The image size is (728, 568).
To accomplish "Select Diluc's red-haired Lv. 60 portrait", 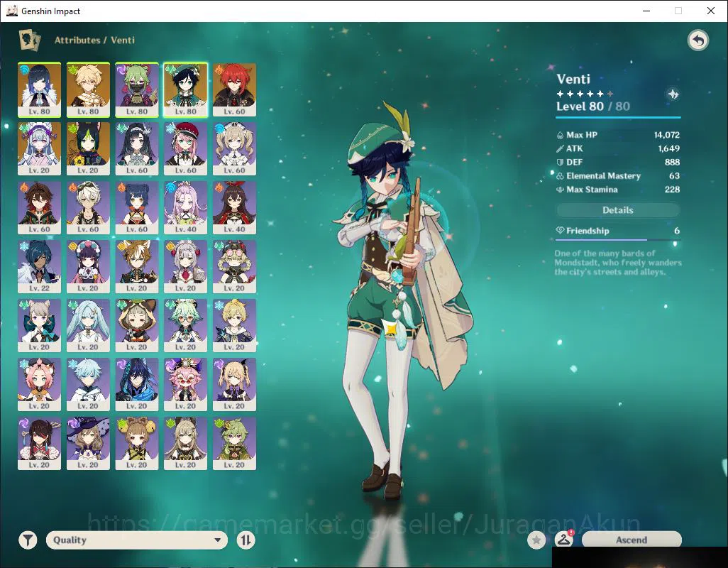I will tap(234, 89).
